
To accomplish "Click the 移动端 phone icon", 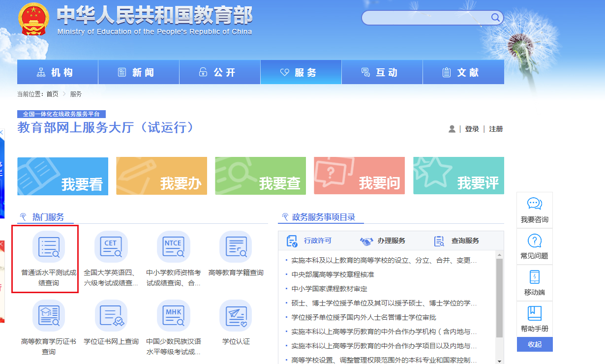I will 535,277.
